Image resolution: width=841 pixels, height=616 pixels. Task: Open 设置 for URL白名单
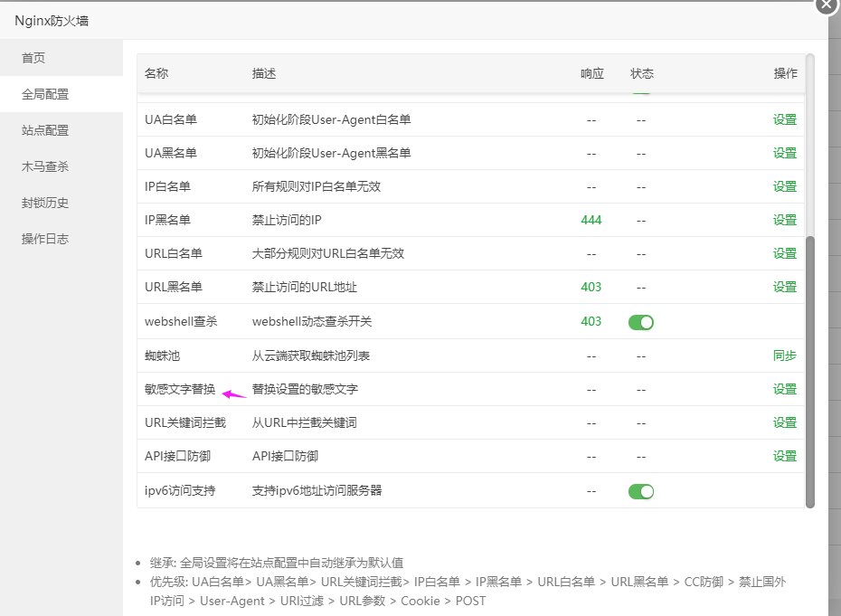point(784,253)
